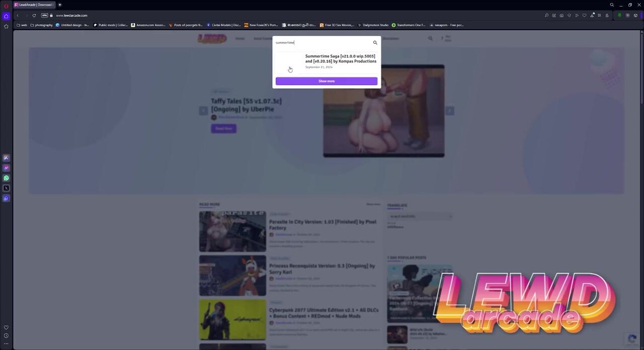Viewport: 644px width, 350px height.
Task: Toggle the VPN badge in address bar
Action: 44,16
